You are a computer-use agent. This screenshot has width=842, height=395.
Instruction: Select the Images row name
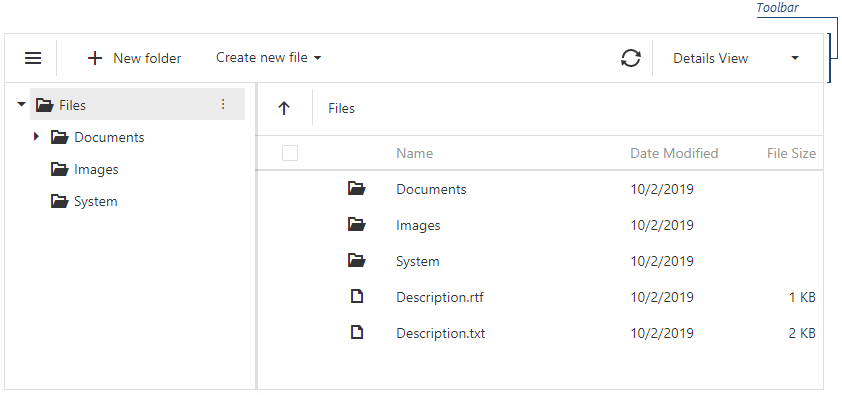pyautogui.click(x=418, y=225)
